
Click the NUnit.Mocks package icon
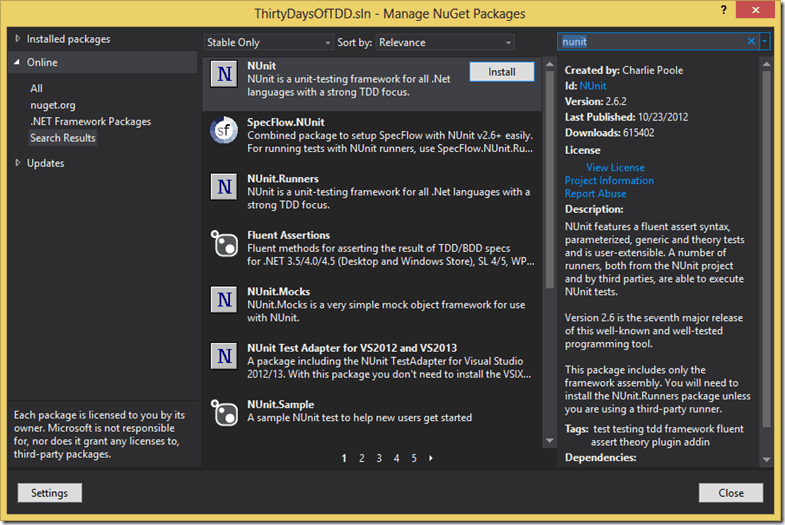pos(224,300)
